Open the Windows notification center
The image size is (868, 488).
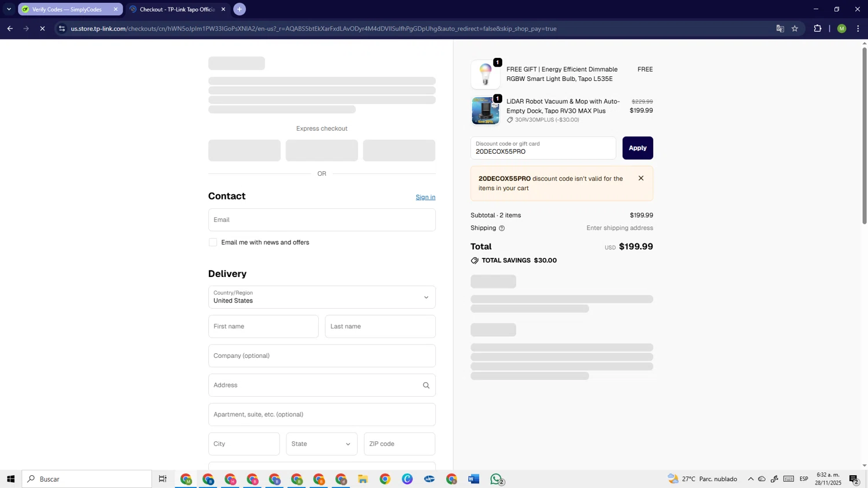[854, 479]
